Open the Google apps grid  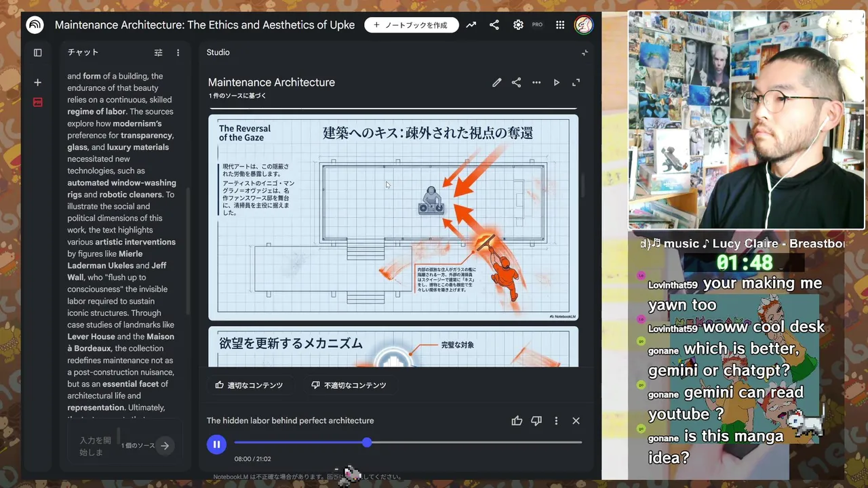[560, 25]
